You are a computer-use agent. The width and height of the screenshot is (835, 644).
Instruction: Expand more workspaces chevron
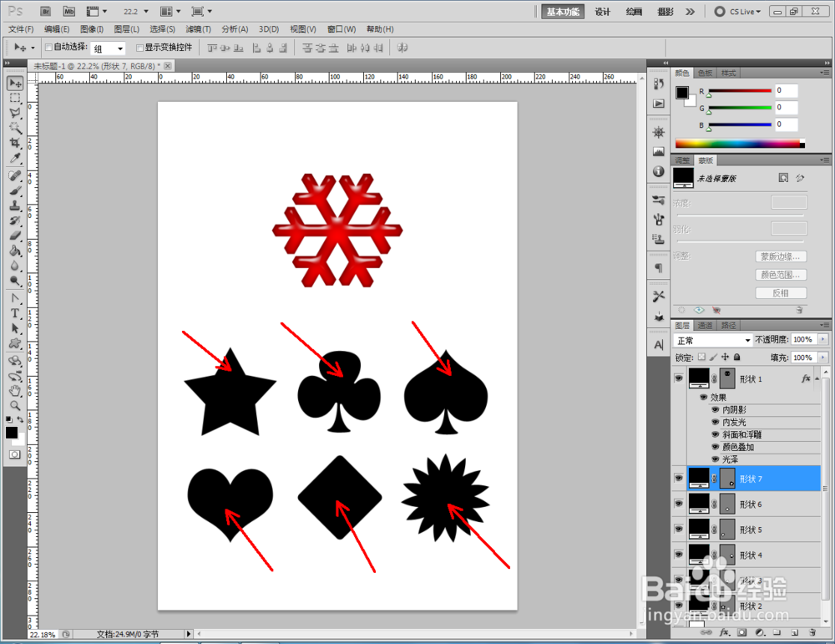[691, 11]
